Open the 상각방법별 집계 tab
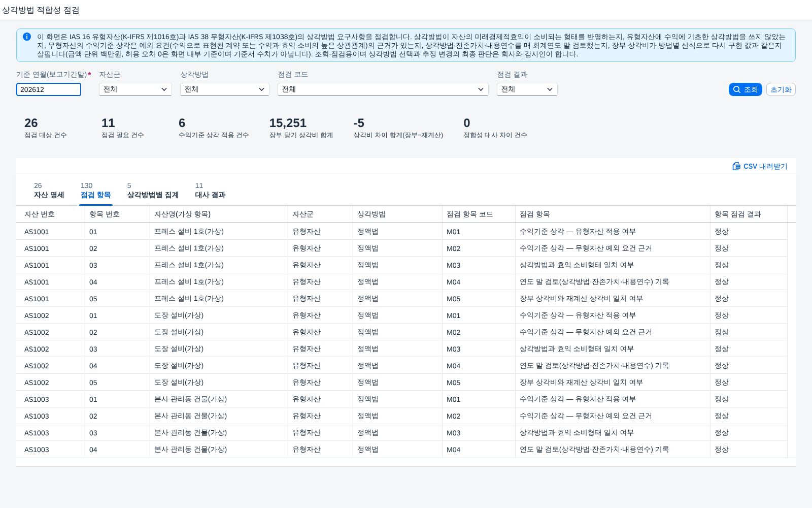812x508 pixels. coord(153,190)
